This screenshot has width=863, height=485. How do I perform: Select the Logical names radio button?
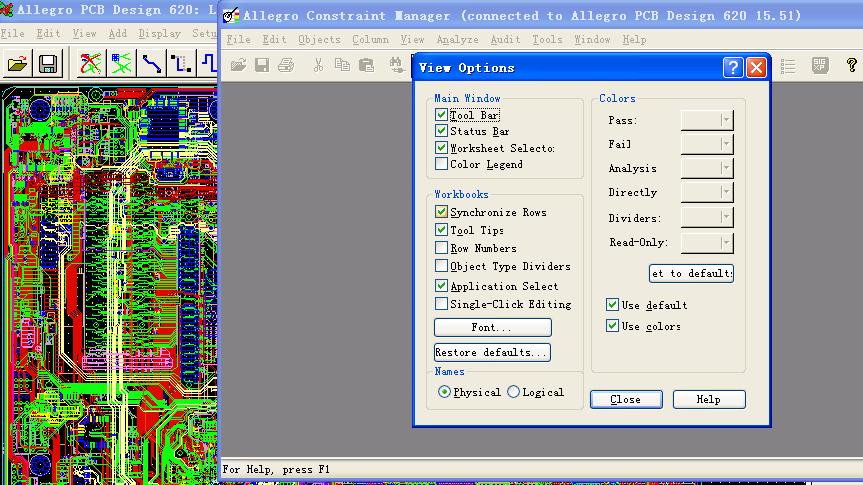[x=513, y=392]
